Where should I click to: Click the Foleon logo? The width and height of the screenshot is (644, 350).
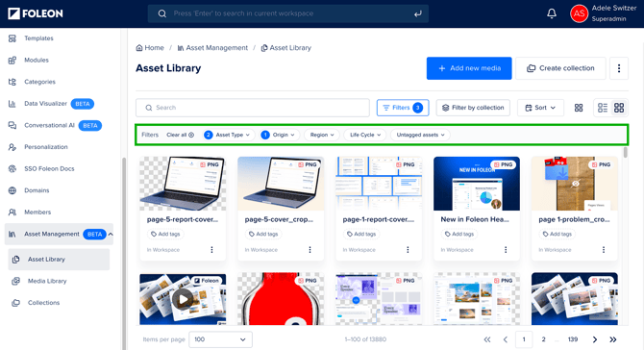click(x=36, y=13)
